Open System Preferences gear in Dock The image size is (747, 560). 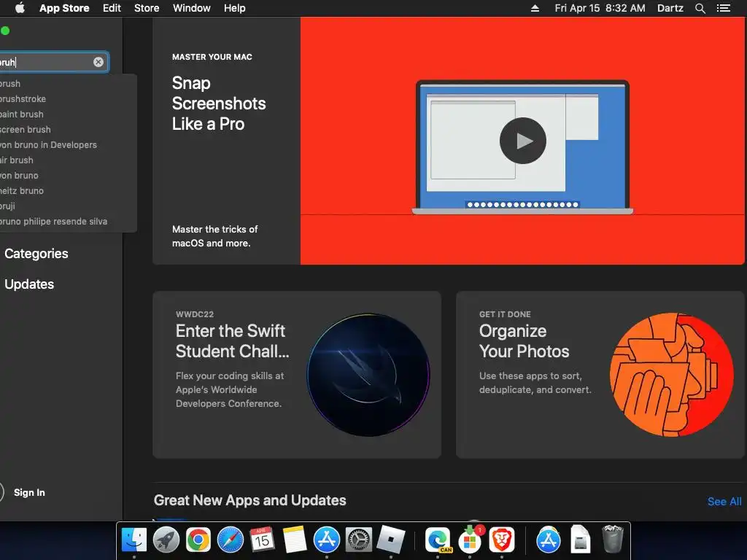(358, 540)
